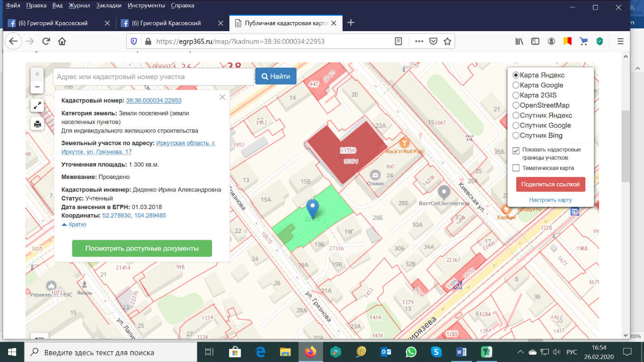Open Правка menu
This screenshot has height=362, width=644.
coord(37,5)
